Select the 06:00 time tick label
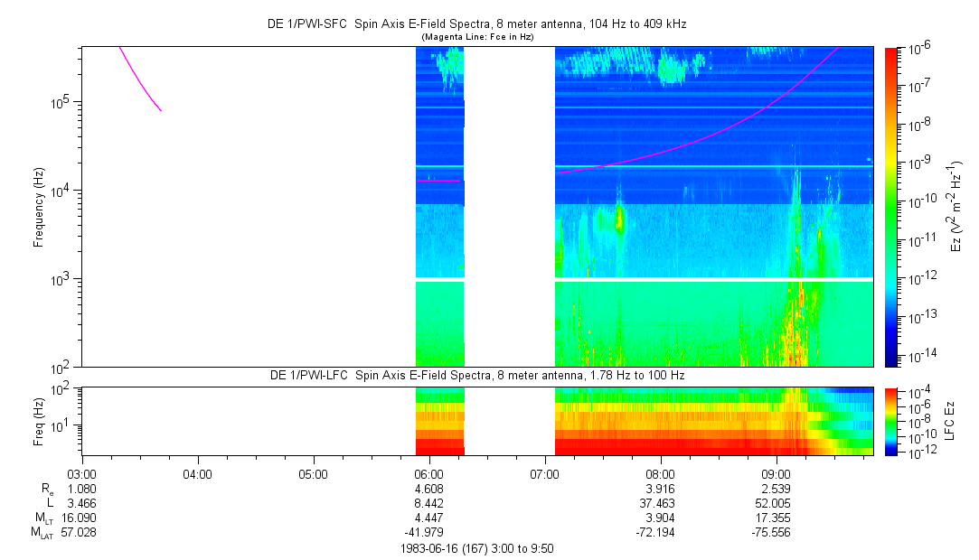Viewport: 979px width, 560px height. [x=428, y=474]
